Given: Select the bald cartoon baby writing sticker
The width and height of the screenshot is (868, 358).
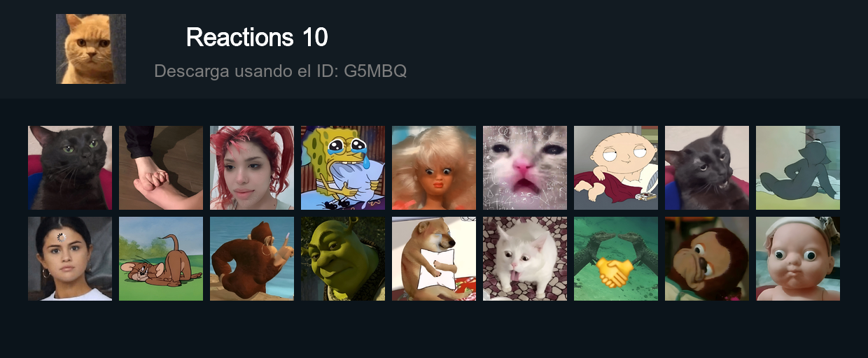Looking at the screenshot, I should (616, 168).
